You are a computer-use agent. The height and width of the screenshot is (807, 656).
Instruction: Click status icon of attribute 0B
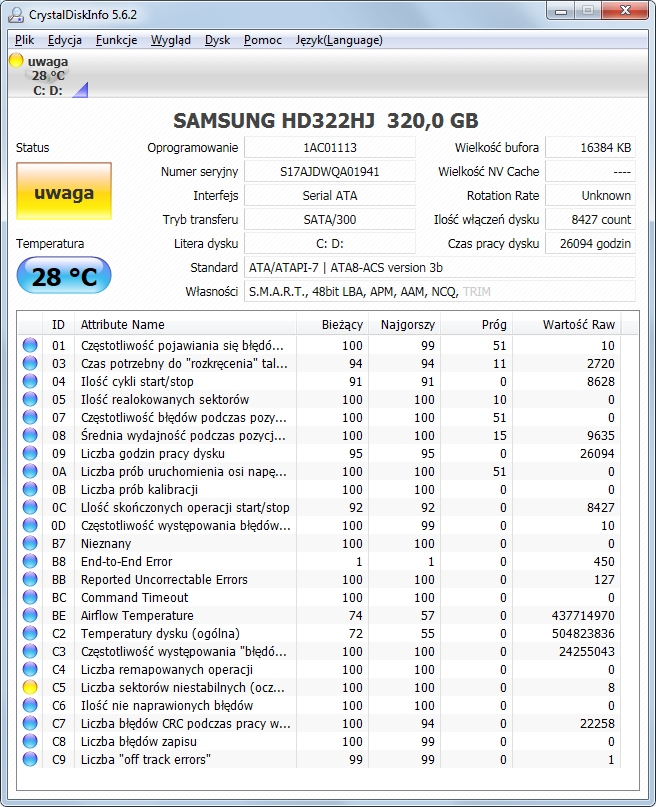point(30,489)
